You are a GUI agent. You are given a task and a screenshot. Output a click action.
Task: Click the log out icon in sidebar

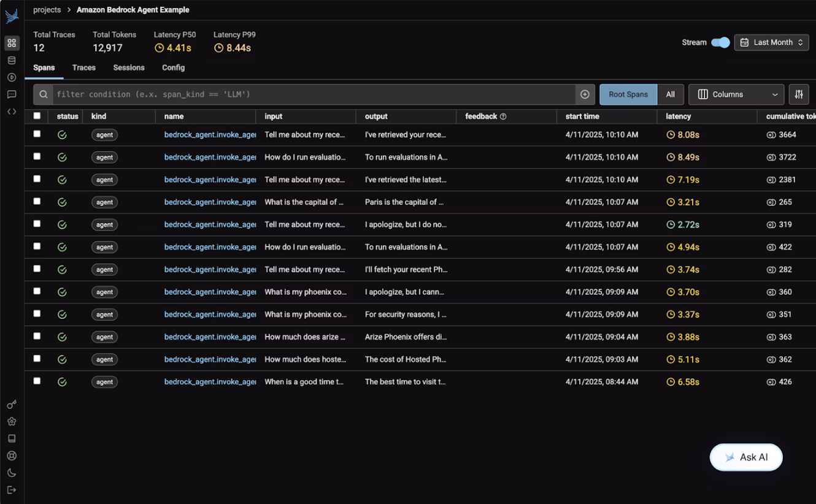(x=12, y=490)
